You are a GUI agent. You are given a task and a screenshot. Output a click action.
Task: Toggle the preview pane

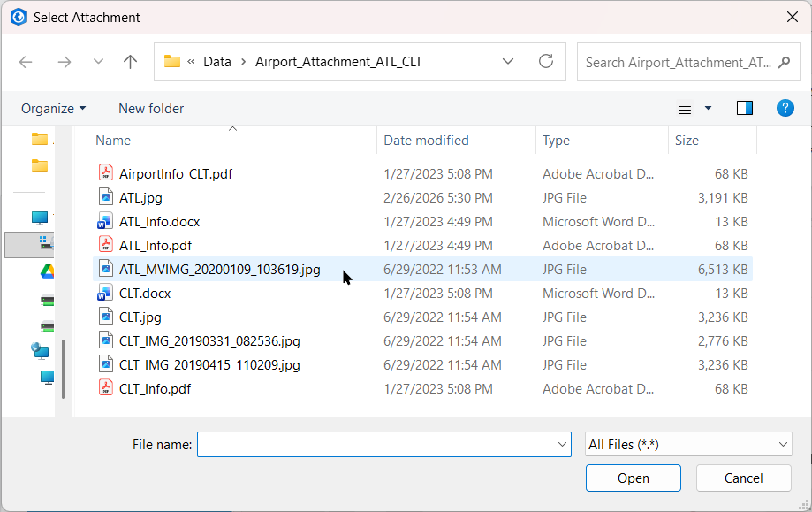coord(745,108)
